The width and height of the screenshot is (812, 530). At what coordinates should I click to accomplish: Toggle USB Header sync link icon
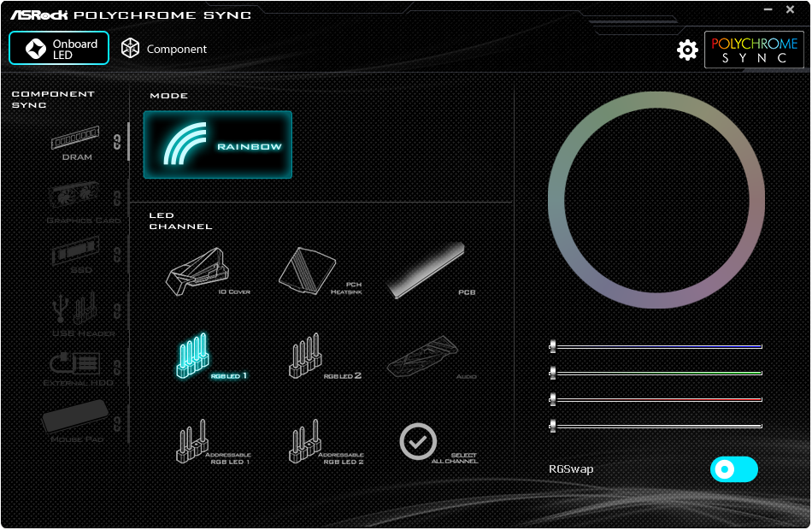[117, 311]
